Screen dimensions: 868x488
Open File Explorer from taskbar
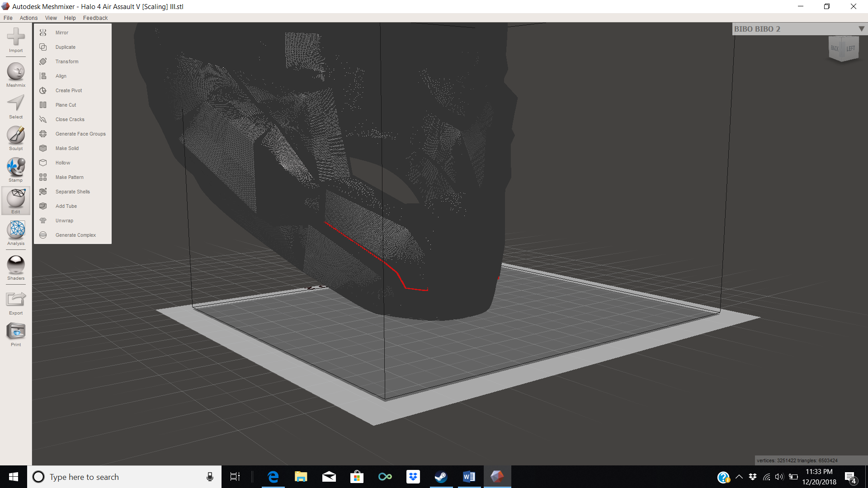(x=301, y=477)
